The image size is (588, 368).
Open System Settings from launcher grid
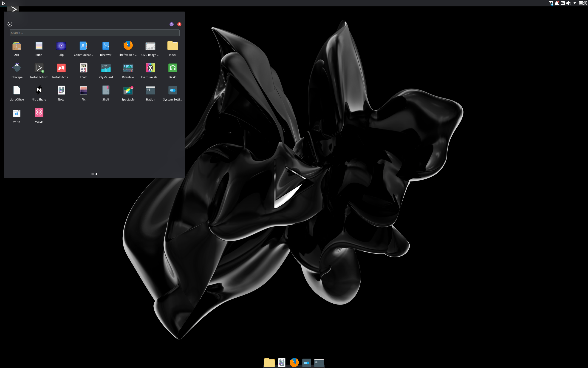(172, 93)
